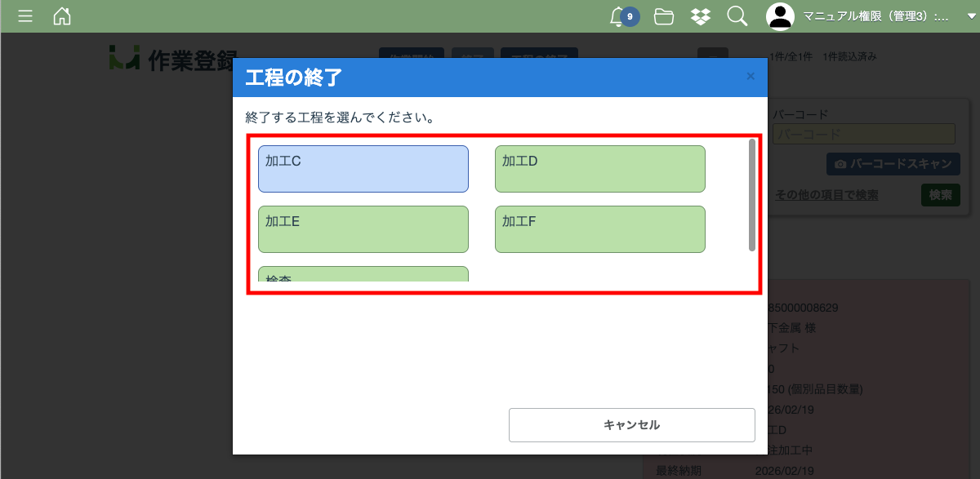Open その他の項目で検索 link
980x479 pixels.
point(826,195)
